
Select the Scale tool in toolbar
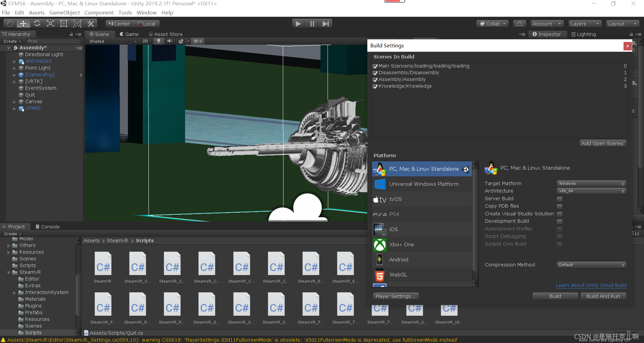(x=50, y=24)
